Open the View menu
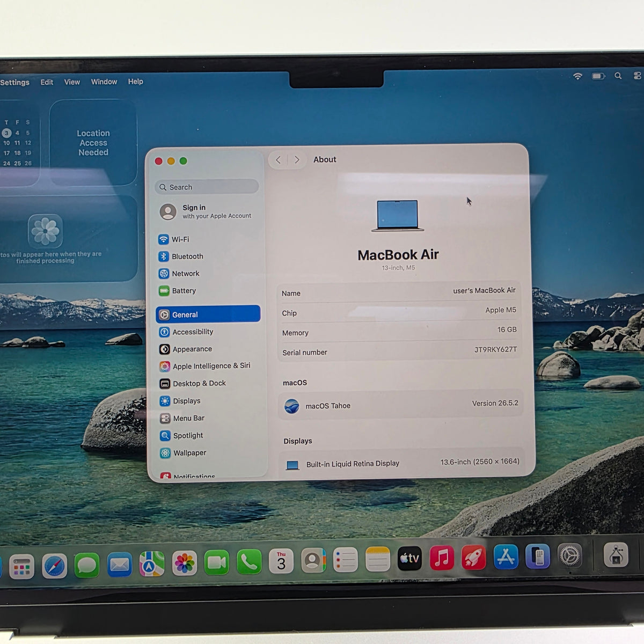The width and height of the screenshot is (644, 644). 72,82
